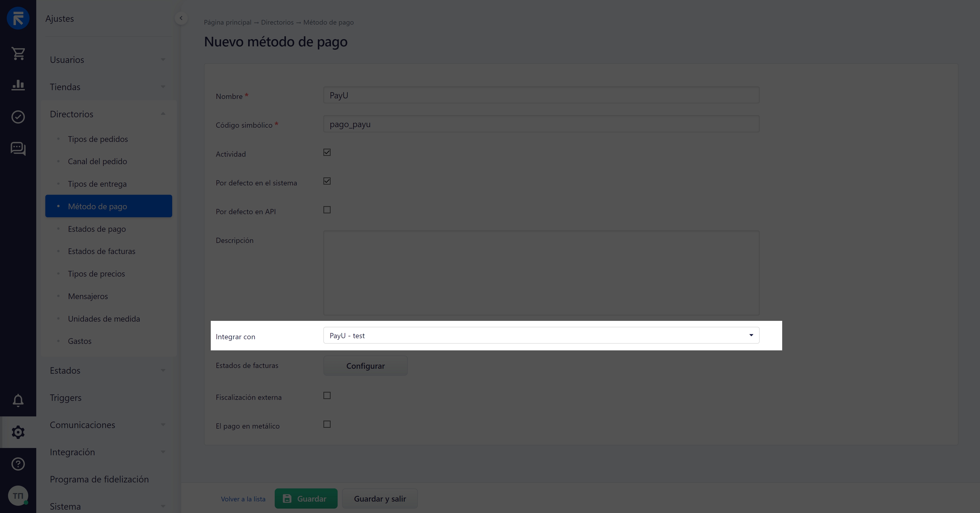
Task: Focus the Código simbólico input field
Action: click(x=541, y=124)
